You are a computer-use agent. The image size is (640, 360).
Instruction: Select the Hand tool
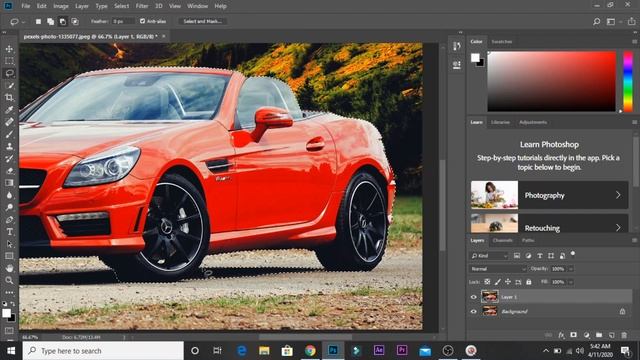point(9,268)
